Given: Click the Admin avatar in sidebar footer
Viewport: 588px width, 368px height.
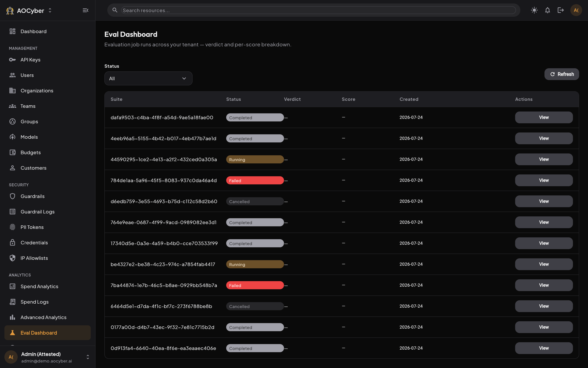Looking at the screenshot, I should [11, 357].
